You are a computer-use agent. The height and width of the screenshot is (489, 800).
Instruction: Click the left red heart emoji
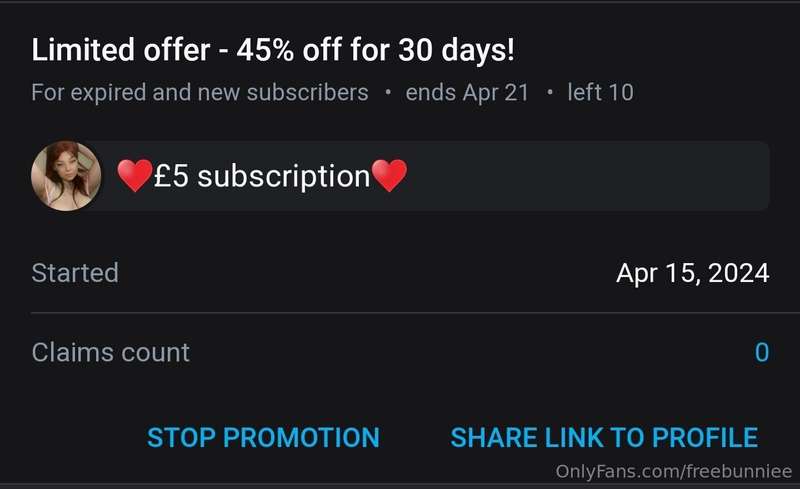[x=135, y=175]
